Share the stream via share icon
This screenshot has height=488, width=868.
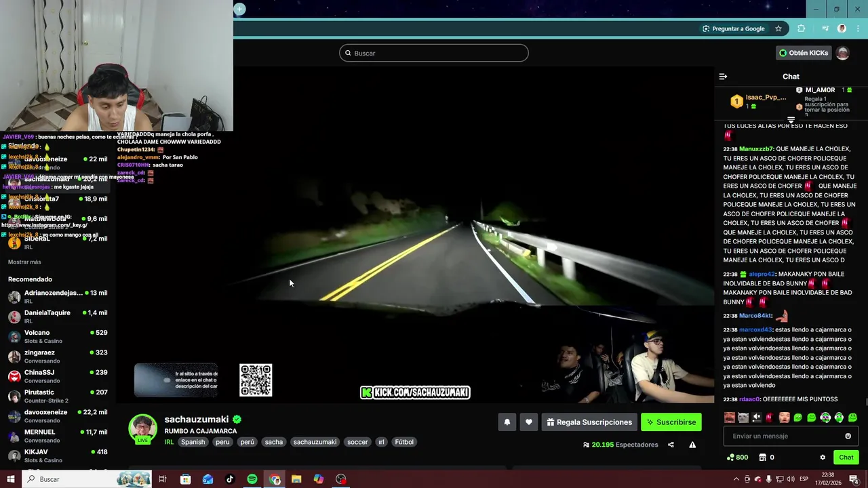tap(671, 445)
